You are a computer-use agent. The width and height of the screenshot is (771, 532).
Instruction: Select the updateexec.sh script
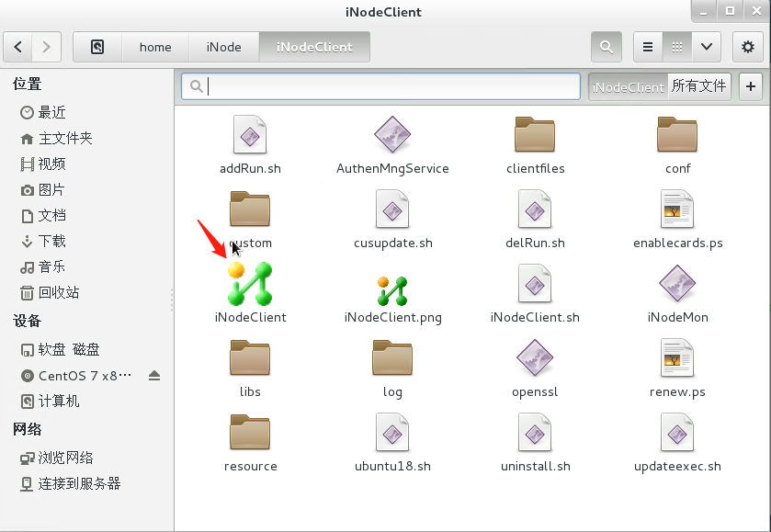tap(677, 432)
